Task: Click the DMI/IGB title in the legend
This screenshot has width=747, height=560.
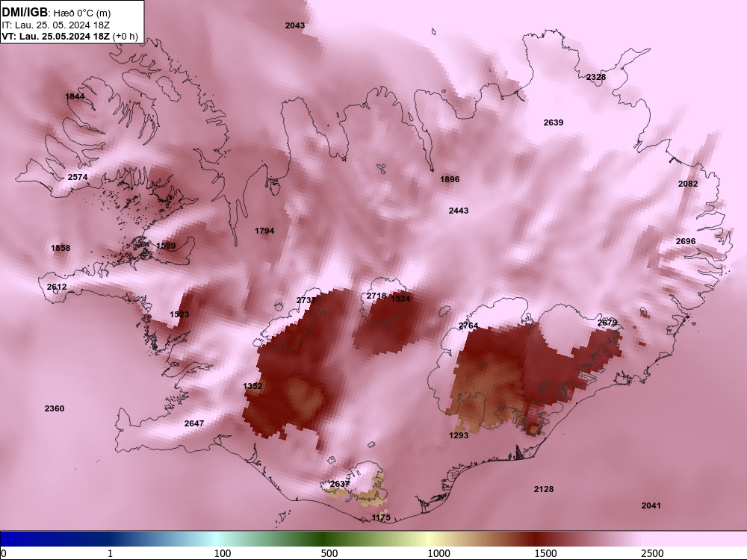Action: coord(25,12)
